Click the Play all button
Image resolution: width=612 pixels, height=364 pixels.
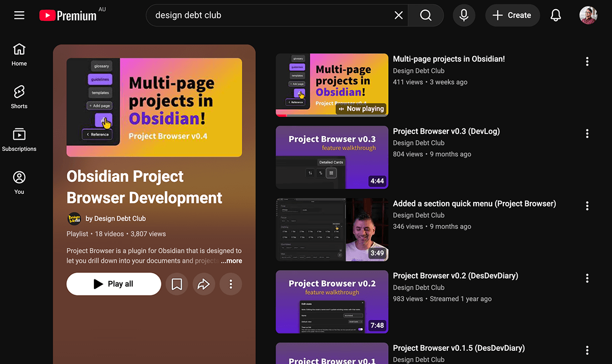click(x=114, y=284)
